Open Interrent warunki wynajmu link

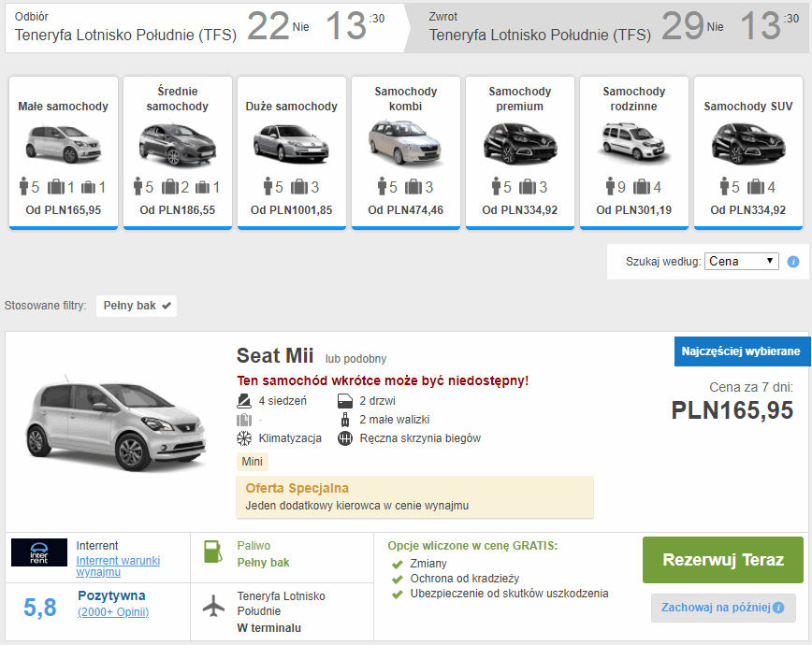coord(118,566)
